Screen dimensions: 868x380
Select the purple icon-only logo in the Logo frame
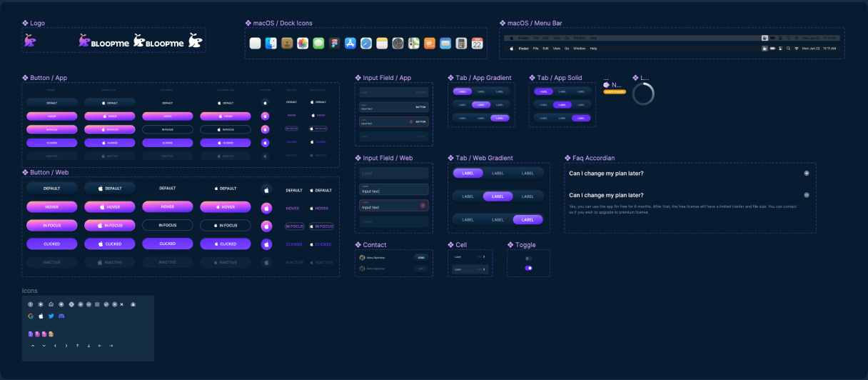coord(29,41)
